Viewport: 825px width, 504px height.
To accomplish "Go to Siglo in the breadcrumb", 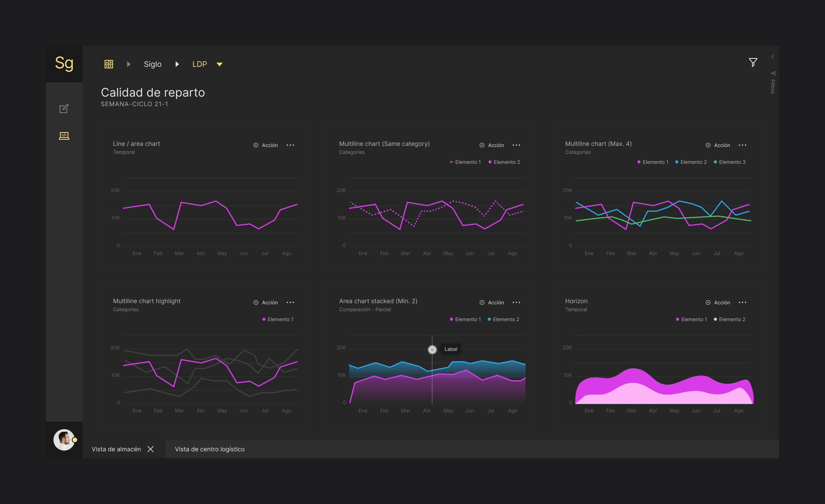I will coord(153,64).
